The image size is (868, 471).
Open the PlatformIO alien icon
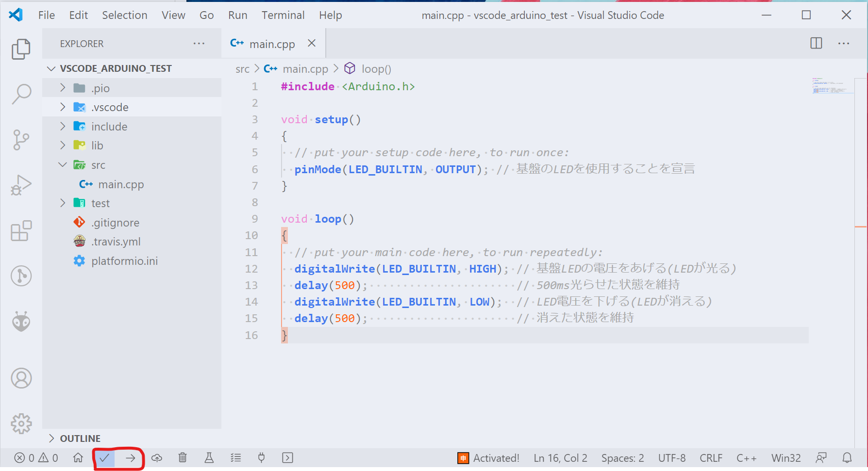[x=21, y=321]
